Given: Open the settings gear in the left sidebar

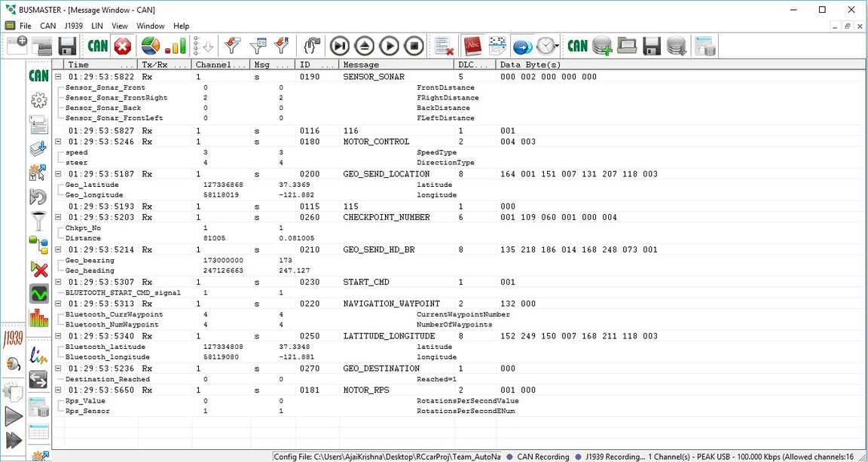Looking at the screenshot, I should tap(38, 100).
